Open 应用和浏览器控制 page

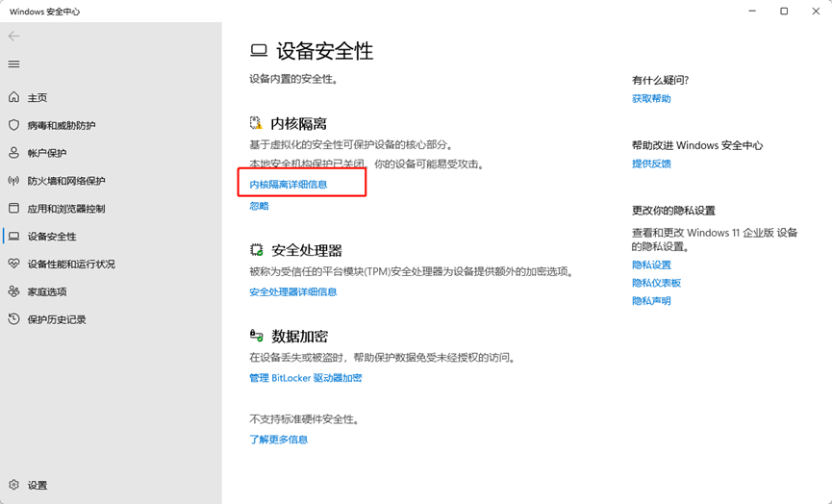[66, 209]
